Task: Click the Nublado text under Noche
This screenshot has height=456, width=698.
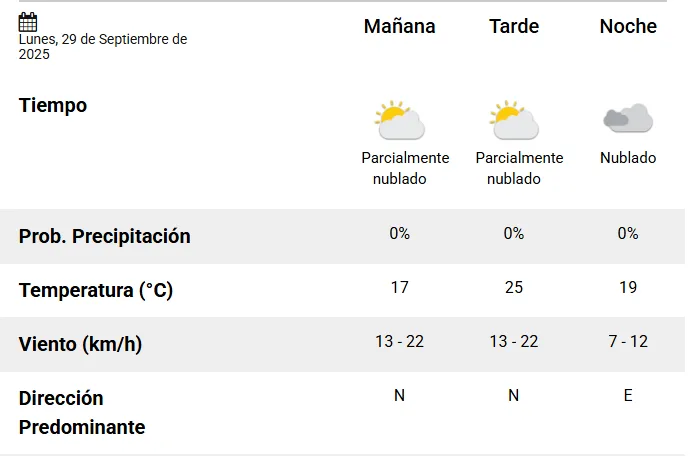Action: pyautogui.click(x=628, y=158)
